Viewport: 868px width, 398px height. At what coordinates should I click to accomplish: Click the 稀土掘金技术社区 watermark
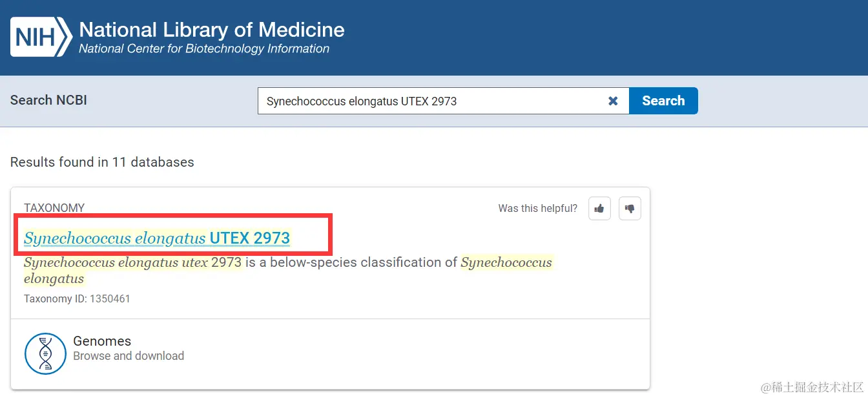pos(812,387)
